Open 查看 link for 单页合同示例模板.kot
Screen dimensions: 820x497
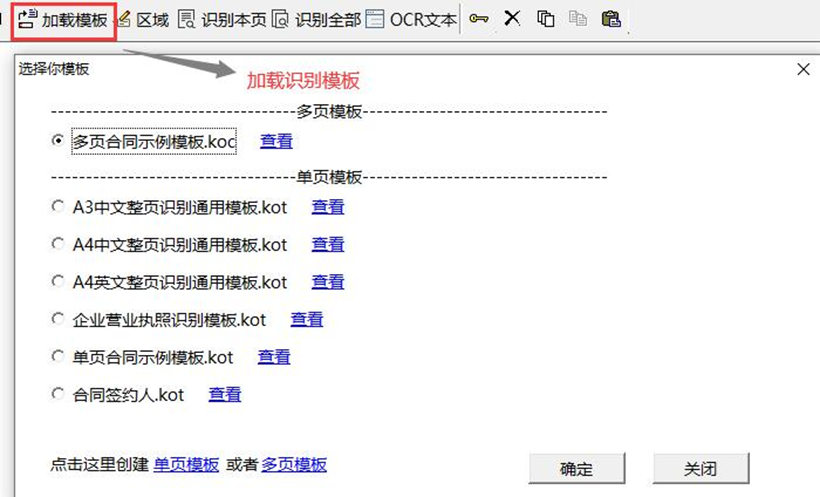[274, 357]
